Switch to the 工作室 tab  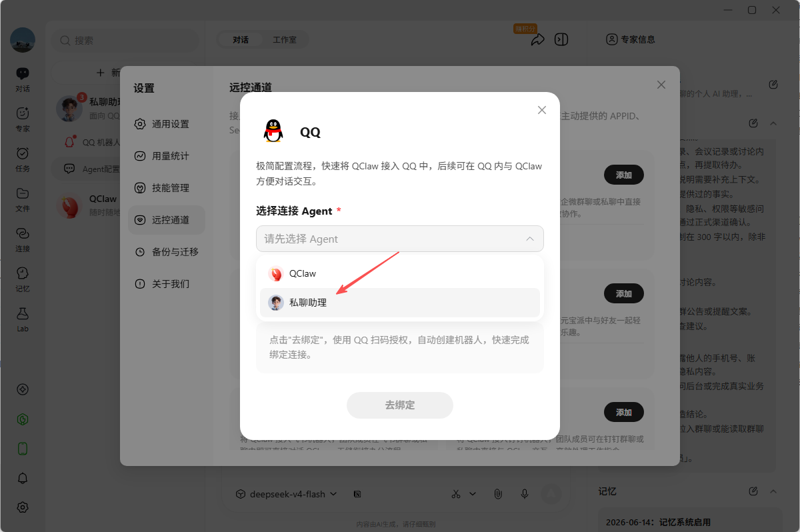[x=285, y=40]
